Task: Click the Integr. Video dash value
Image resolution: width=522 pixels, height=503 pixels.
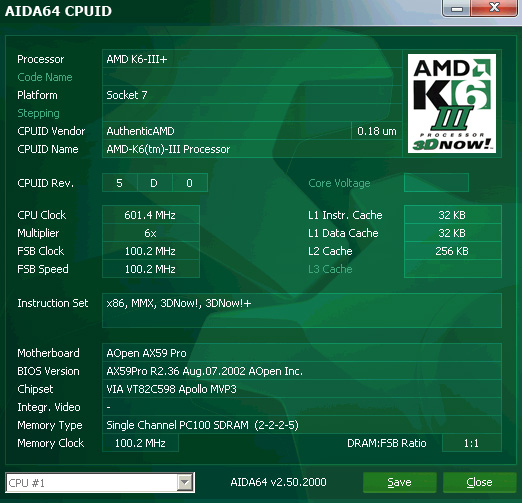Action: [302, 407]
